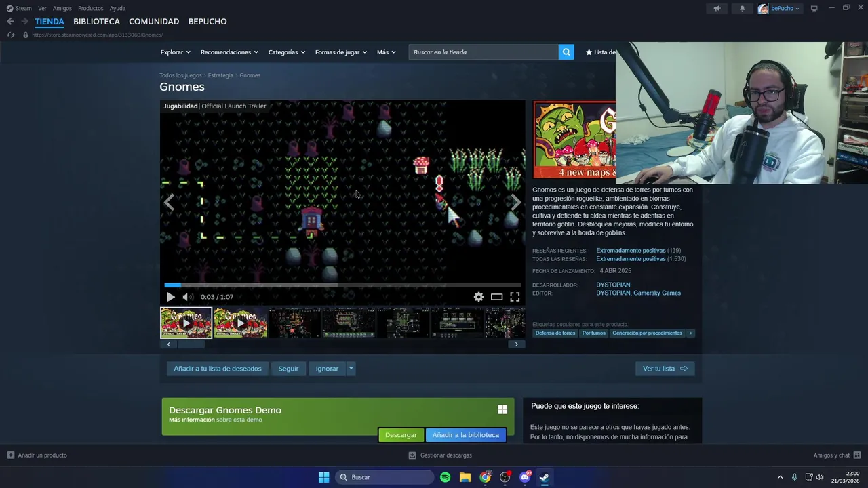Open video settings gear
868x488 pixels.
pos(479,297)
